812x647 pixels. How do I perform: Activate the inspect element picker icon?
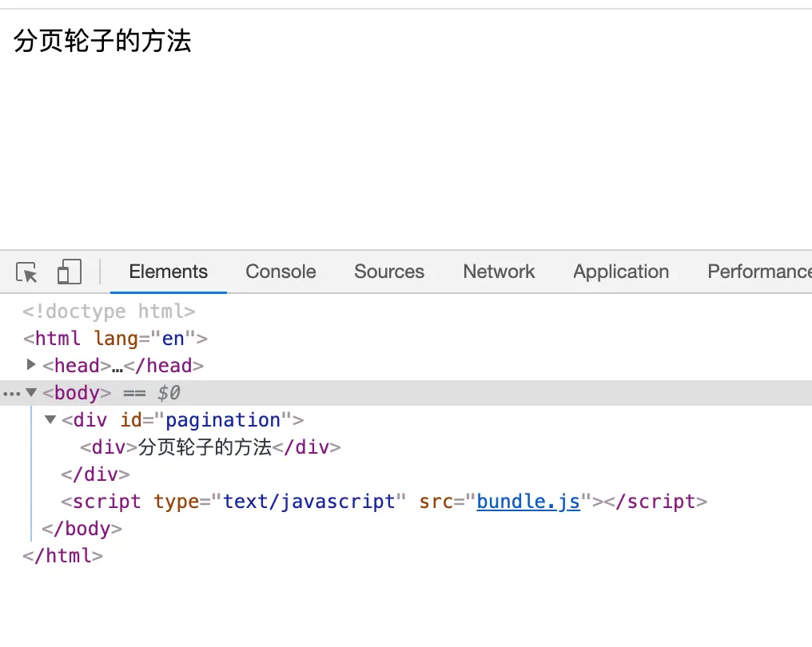point(27,272)
